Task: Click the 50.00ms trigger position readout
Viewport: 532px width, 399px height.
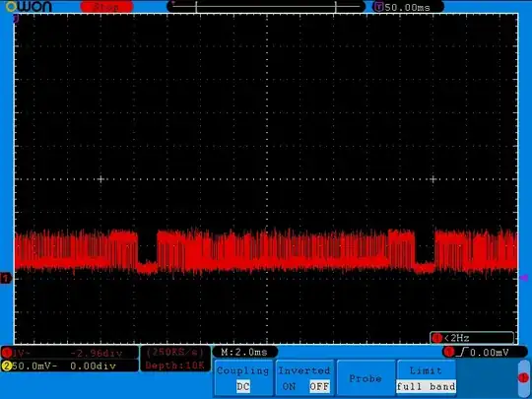Action: coord(407,7)
